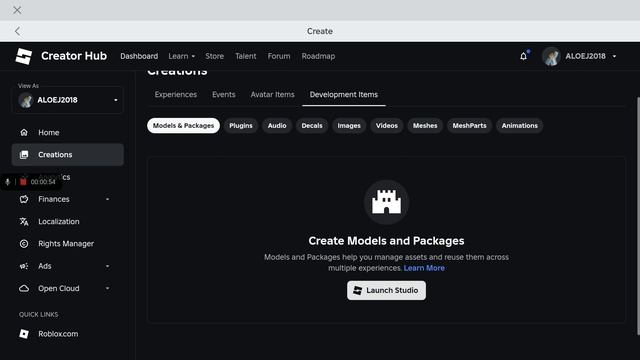
Task: Click the Creator Hub title text
Action: [74, 56]
